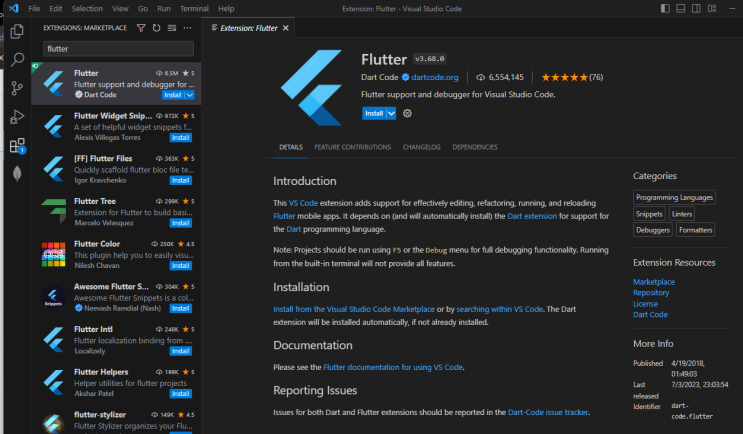This screenshot has height=434, width=743.
Task: Install Flutter Widget Snippets extension
Action: click(x=181, y=137)
